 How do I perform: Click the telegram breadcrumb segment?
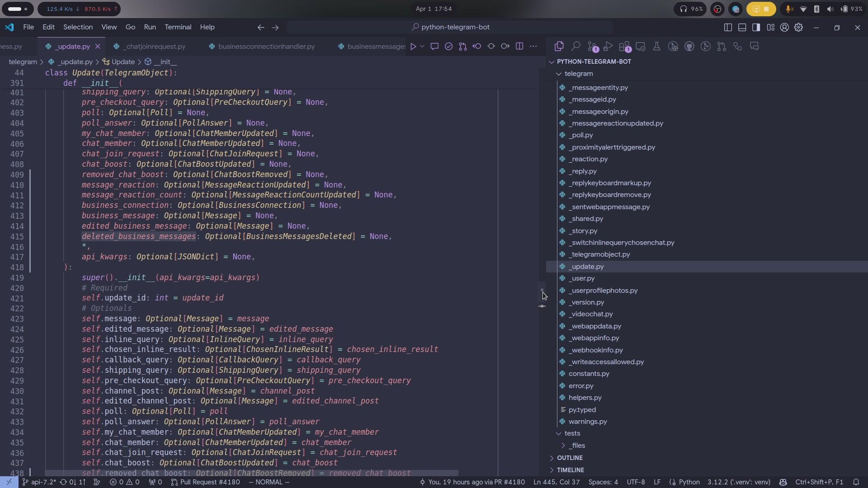tap(23, 62)
